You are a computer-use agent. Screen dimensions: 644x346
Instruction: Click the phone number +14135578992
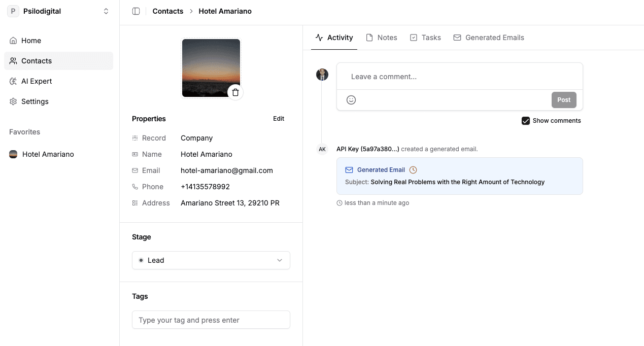[x=205, y=187]
